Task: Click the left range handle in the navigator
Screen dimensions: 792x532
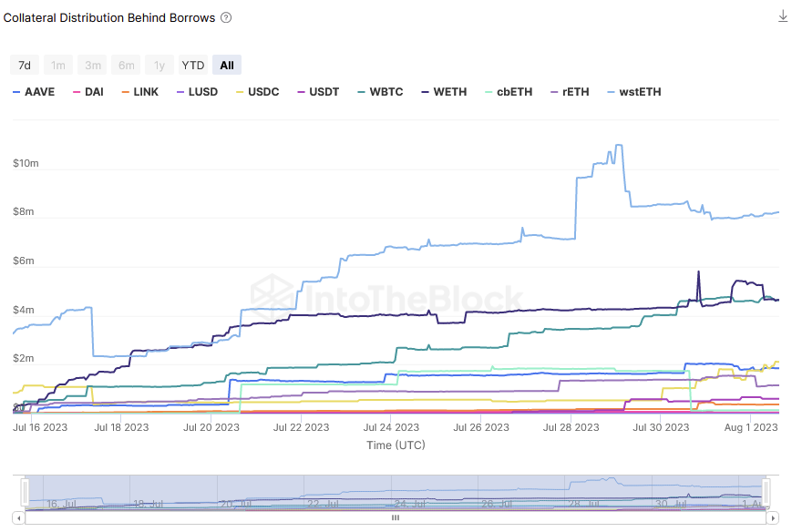Action: click(x=26, y=493)
